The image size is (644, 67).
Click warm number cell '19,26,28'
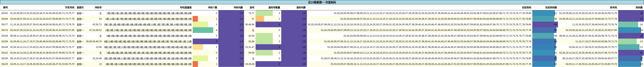(250, 64)
